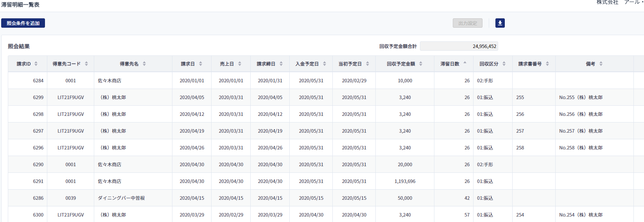Select the row with 請求ID 6286
This screenshot has height=222, width=644.
(326, 198)
